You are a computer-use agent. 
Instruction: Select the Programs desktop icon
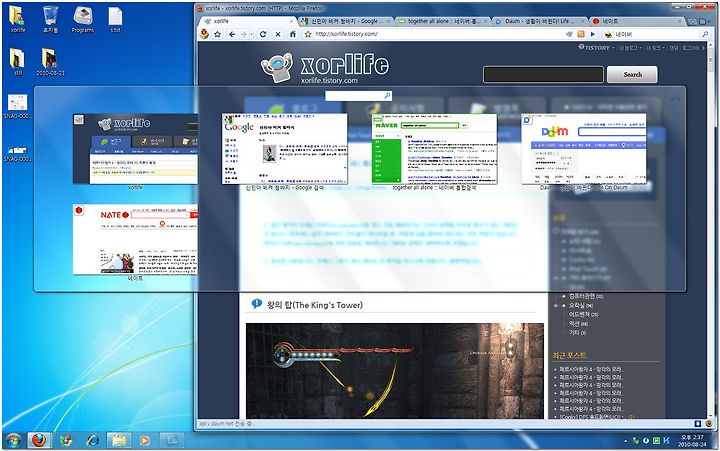coord(83,20)
